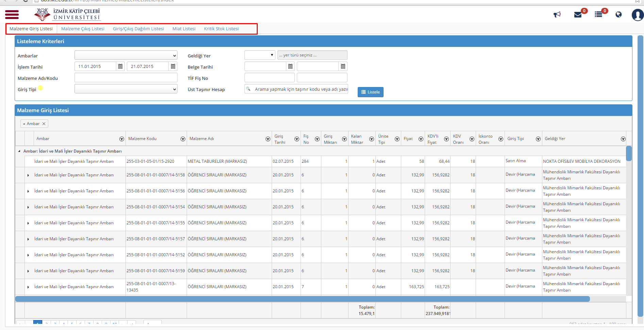
Task: Select NOKTA OFİS&EV MOBİLYA DEKORASYON cell
Action: click(x=584, y=161)
